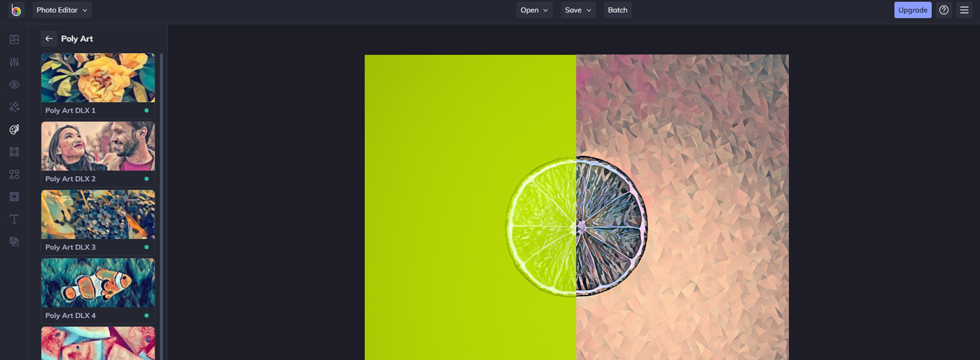Open the Effects sparkle icon
The height and width of the screenshot is (360, 980).
pyautogui.click(x=14, y=107)
